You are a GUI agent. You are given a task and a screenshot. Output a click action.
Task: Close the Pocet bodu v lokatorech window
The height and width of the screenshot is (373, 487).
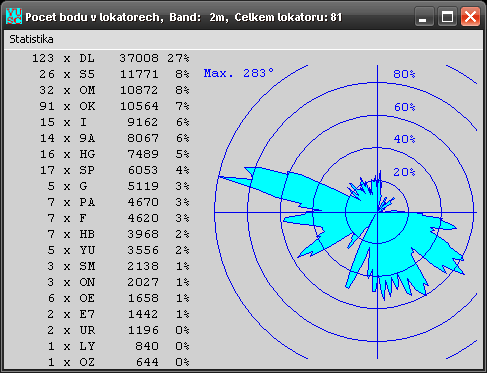pyautogui.click(x=470, y=17)
